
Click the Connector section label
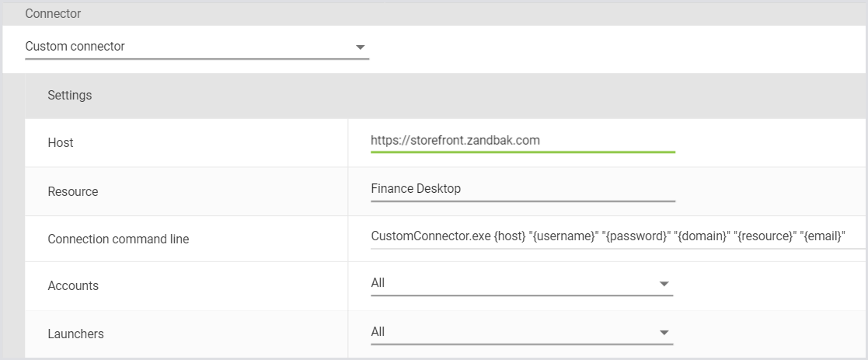tap(53, 14)
